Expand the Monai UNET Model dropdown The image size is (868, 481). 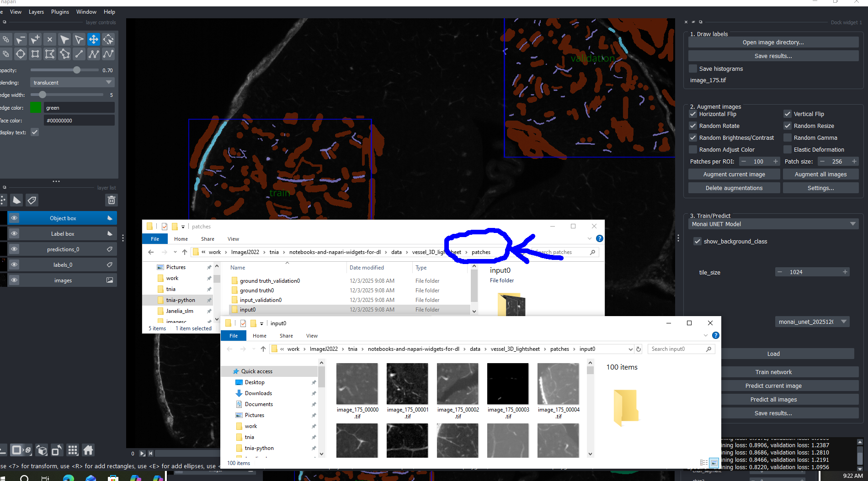pyautogui.click(x=773, y=224)
